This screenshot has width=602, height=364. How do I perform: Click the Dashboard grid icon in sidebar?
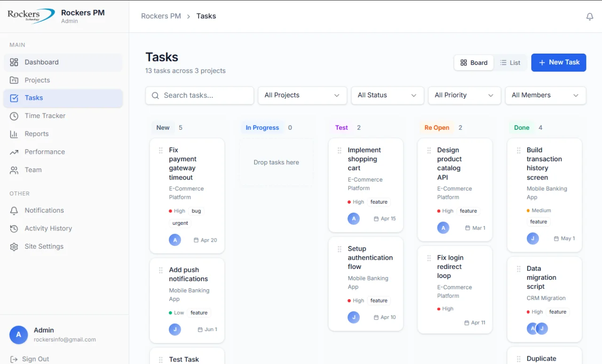point(14,62)
